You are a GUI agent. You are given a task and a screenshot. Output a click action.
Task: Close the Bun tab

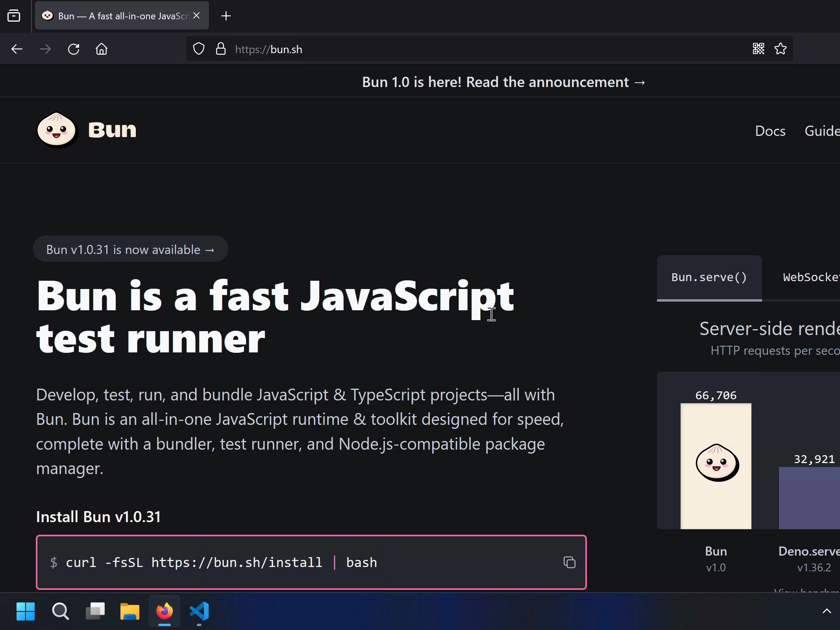(197, 16)
